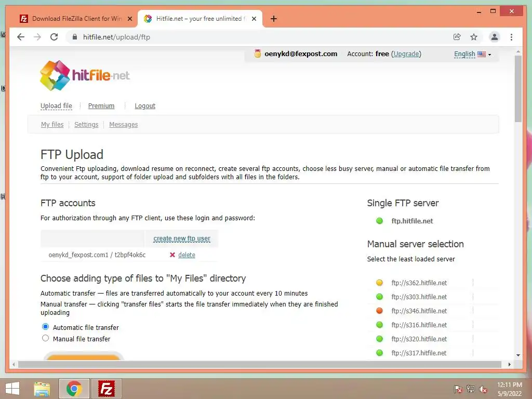Click the horizontal scrollbar left arrow
Screen dimensions: 532x399
(x=13, y=364)
